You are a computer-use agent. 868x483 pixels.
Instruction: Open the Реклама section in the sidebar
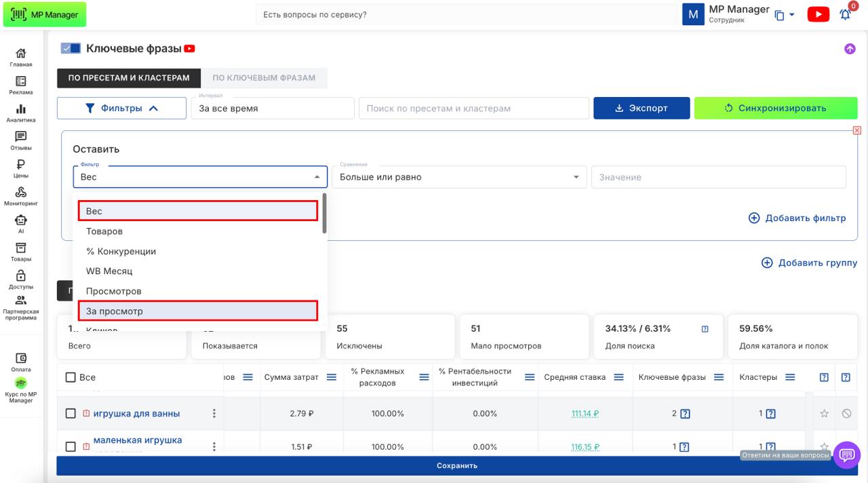tap(20, 85)
